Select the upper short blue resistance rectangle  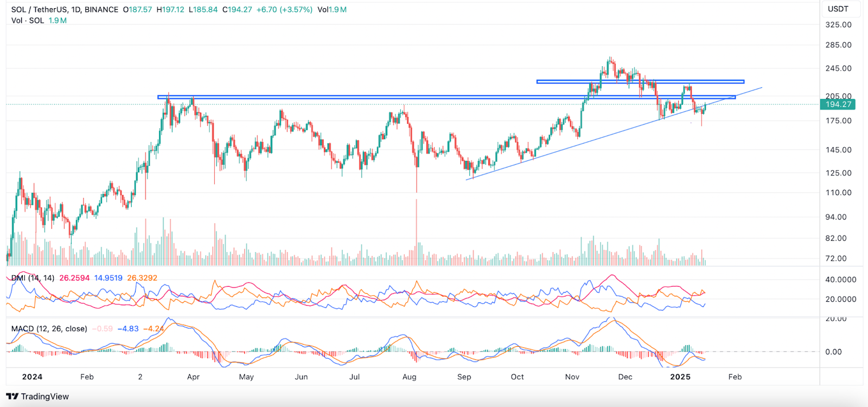coord(640,82)
